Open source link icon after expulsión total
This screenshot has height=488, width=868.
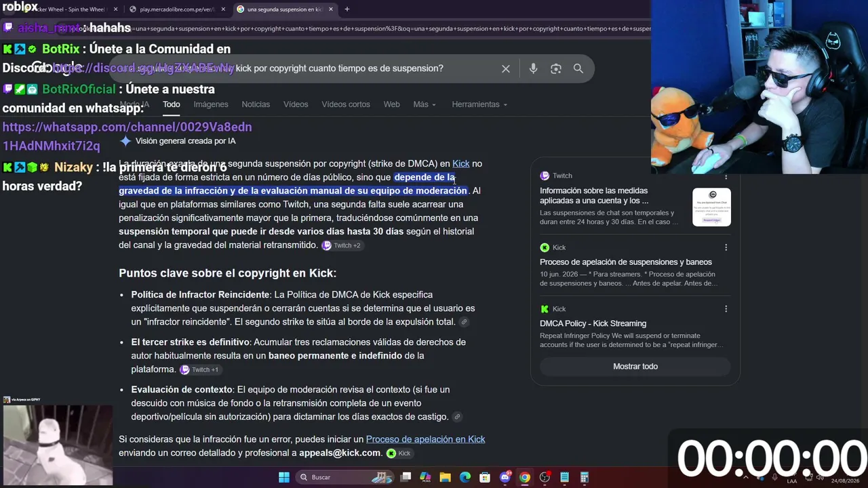(x=463, y=322)
